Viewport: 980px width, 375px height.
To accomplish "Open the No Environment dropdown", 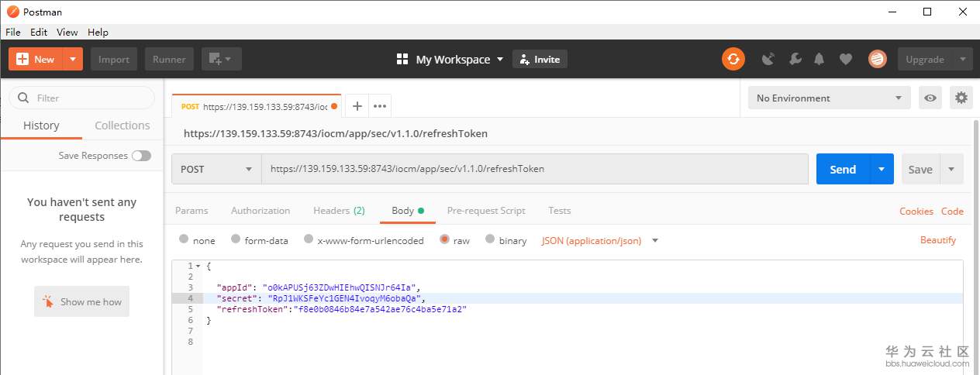I will [x=830, y=98].
